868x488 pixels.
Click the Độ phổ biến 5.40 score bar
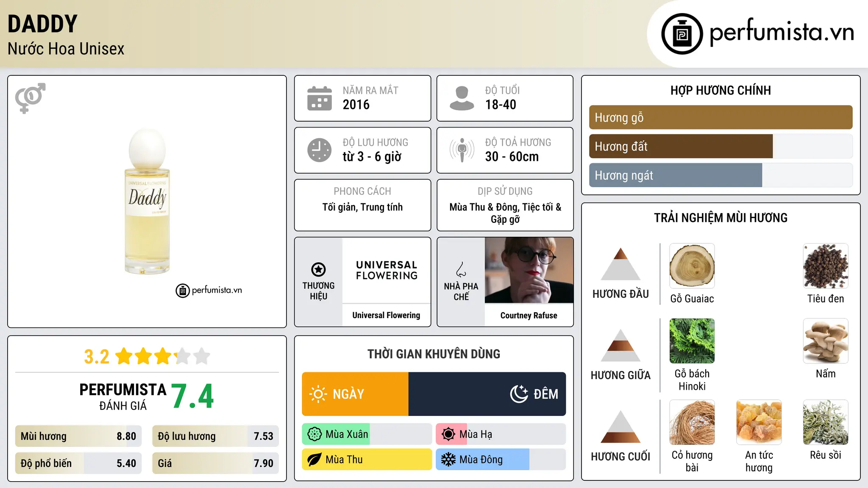78,463
